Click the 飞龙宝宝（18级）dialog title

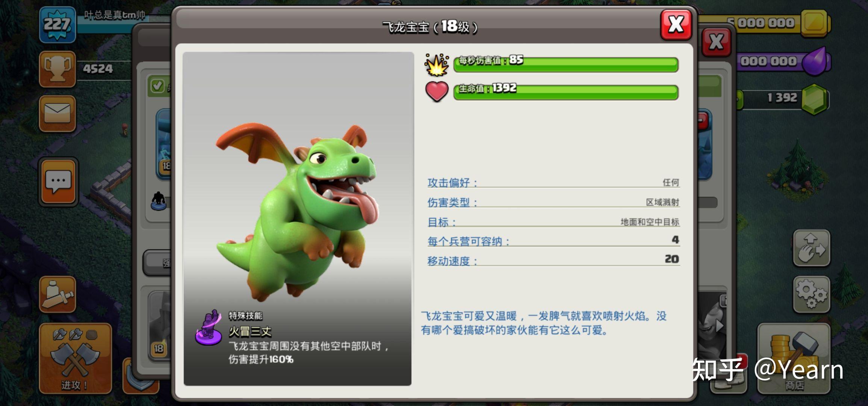tap(430, 27)
